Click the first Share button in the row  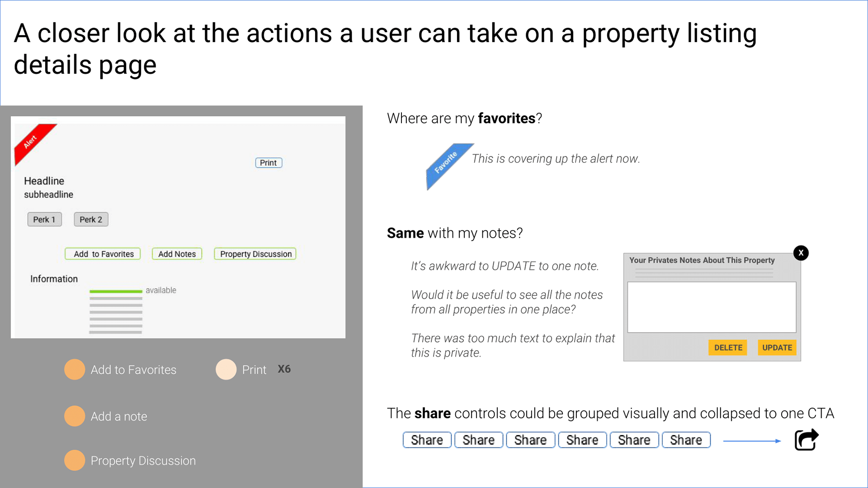427,440
